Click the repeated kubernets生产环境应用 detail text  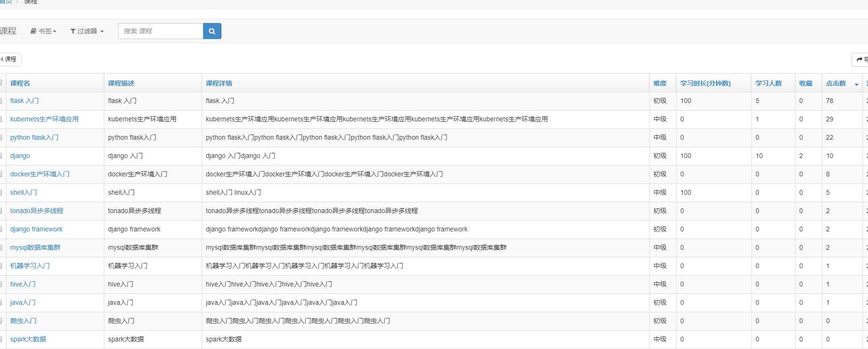pyautogui.click(x=377, y=119)
